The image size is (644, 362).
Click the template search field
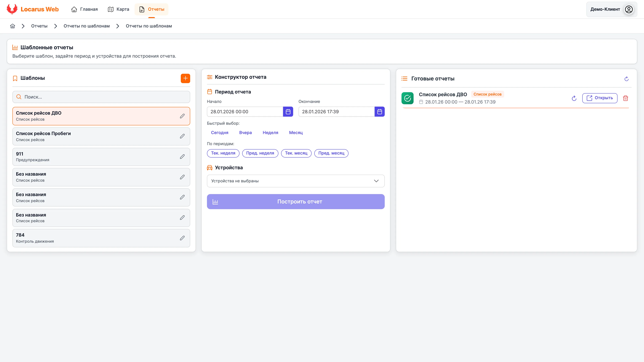coord(101,97)
